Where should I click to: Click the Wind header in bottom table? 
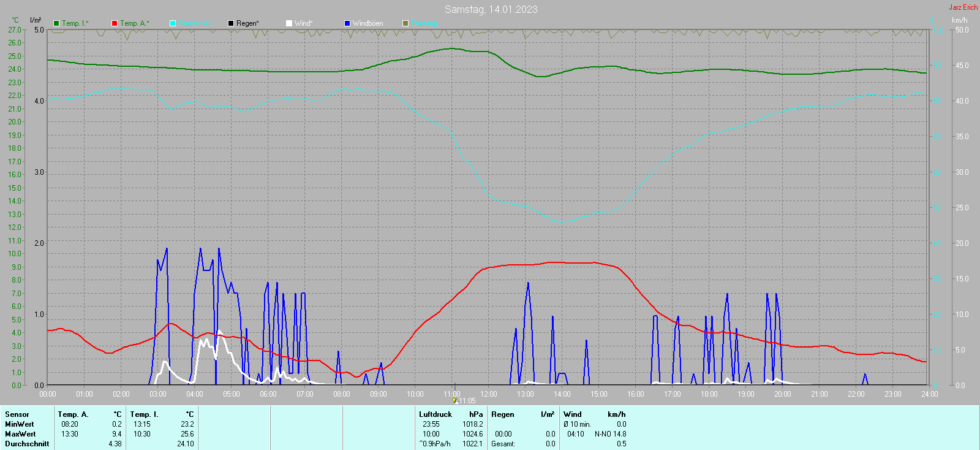[573, 414]
